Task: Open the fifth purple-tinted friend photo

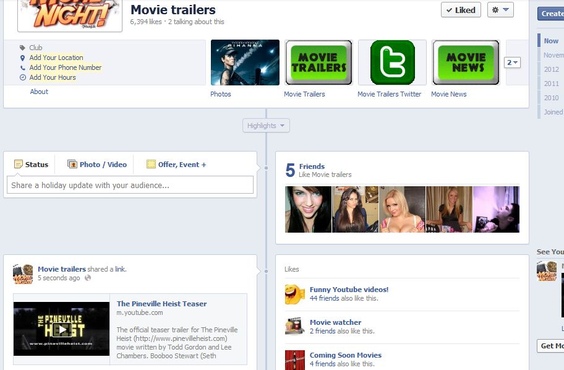Action: pyautogui.click(x=496, y=209)
